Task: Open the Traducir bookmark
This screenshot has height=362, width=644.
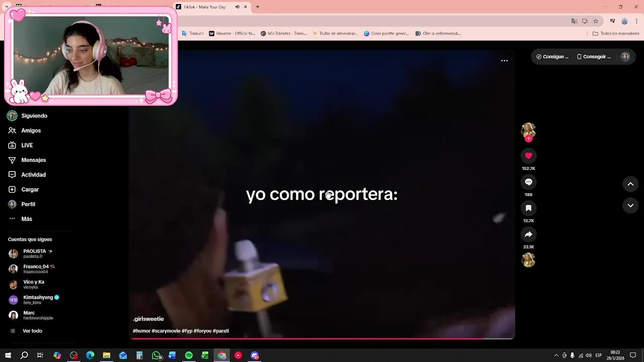Action: click(193, 34)
